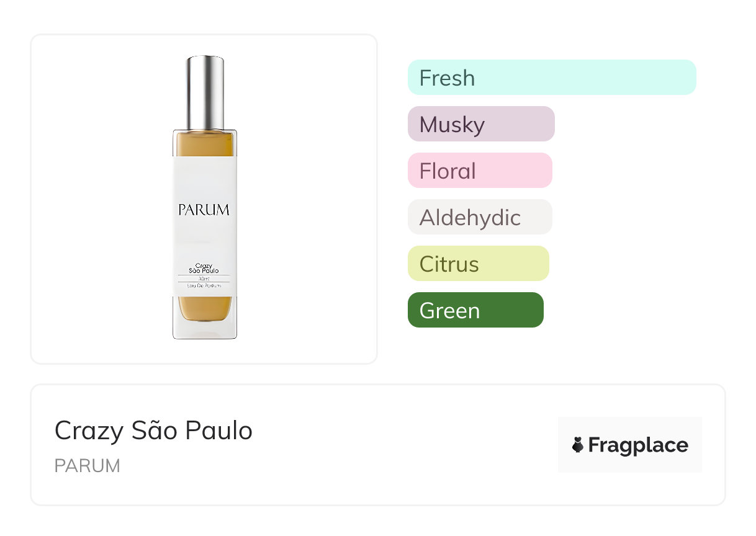Click the Eau De Parfum text on the label

(204, 285)
